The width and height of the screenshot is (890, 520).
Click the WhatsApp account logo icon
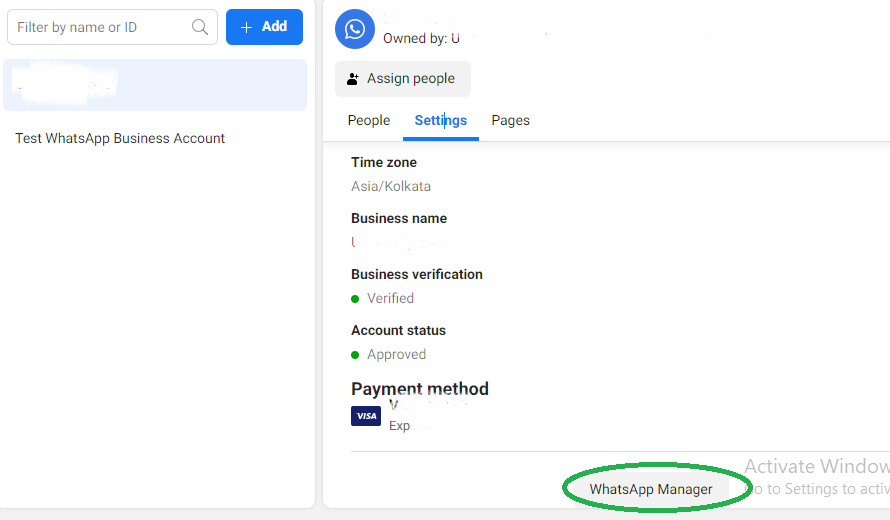(355, 29)
